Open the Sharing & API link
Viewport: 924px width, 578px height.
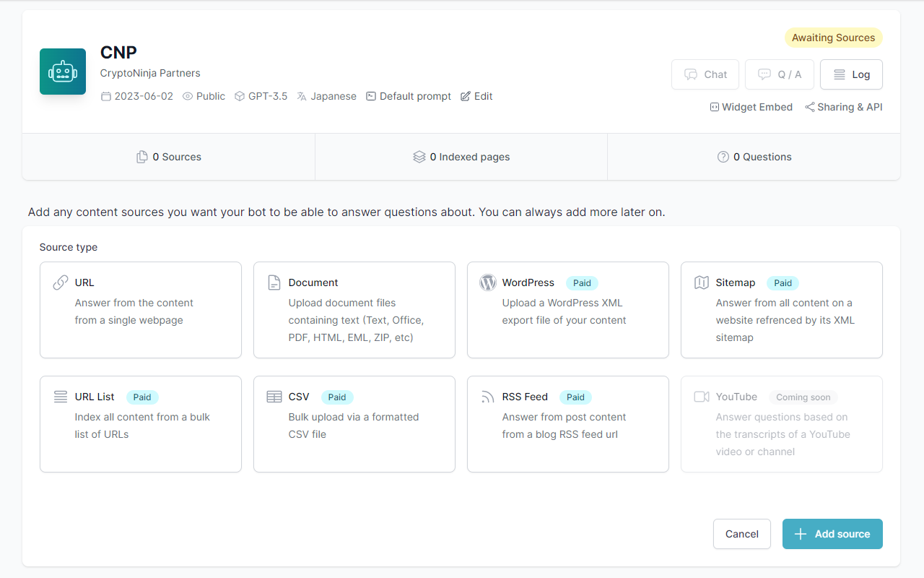844,107
